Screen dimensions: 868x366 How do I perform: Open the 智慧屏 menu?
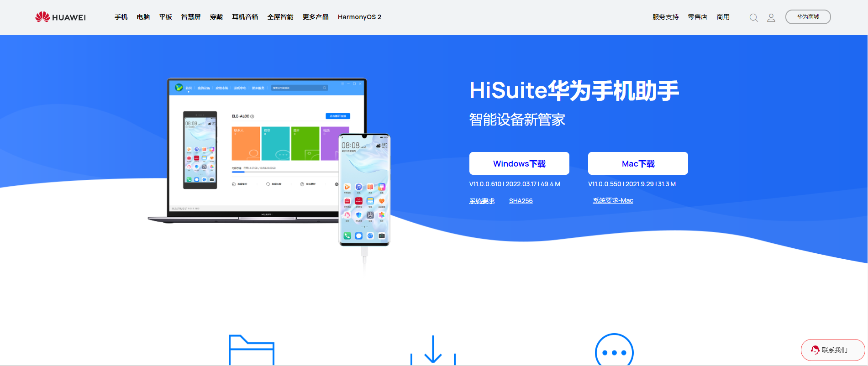(x=191, y=17)
